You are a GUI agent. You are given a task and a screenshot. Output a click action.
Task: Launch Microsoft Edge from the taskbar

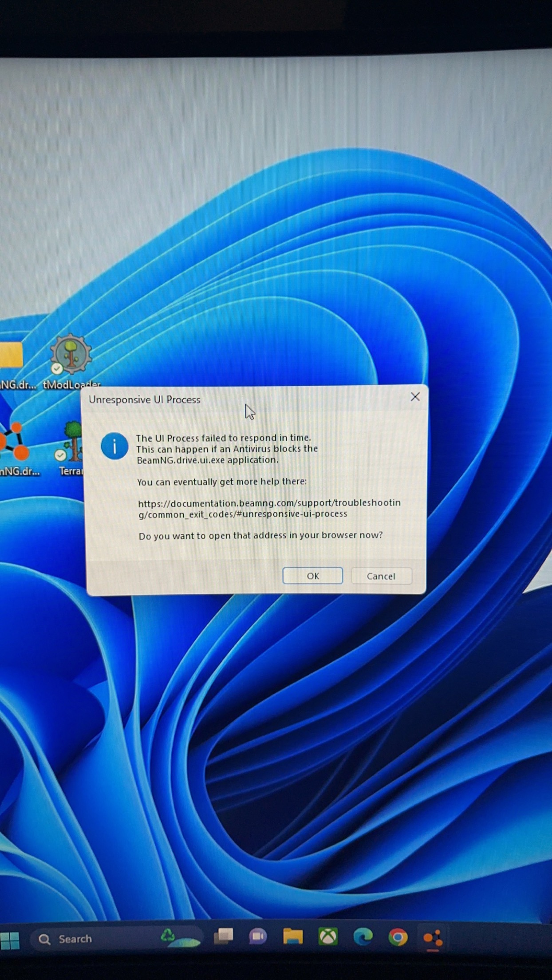(x=363, y=937)
